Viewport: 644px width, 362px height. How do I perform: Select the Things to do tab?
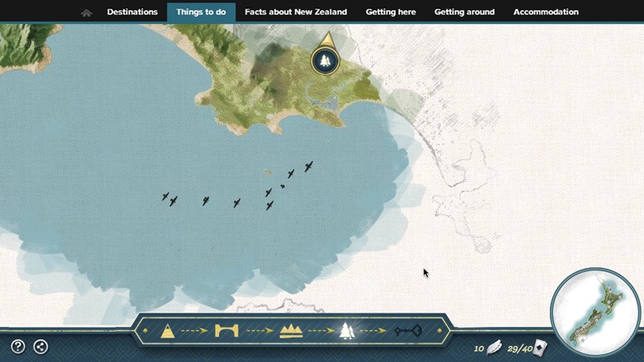tap(201, 12)
